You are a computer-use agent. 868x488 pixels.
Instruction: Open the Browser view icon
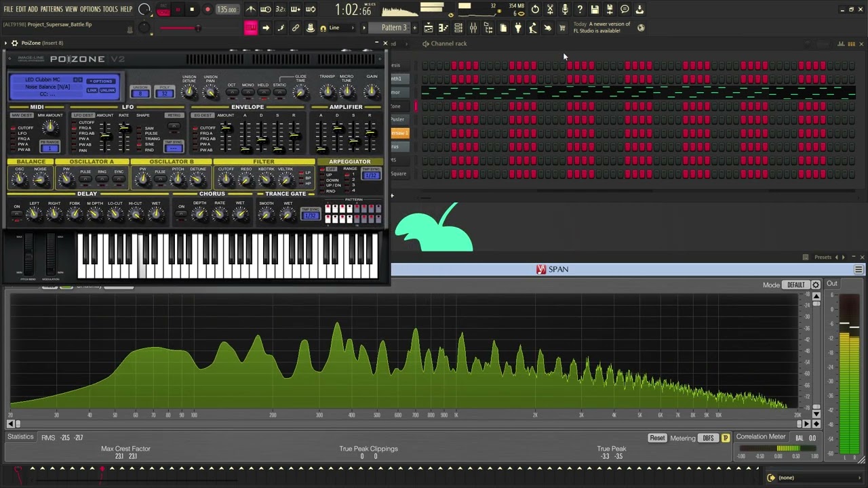coord(488,28)
